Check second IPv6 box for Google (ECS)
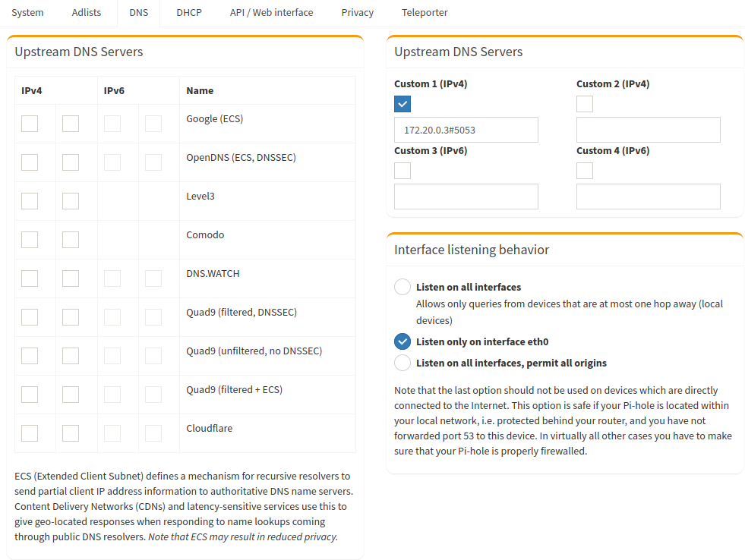 coord(153,124)
